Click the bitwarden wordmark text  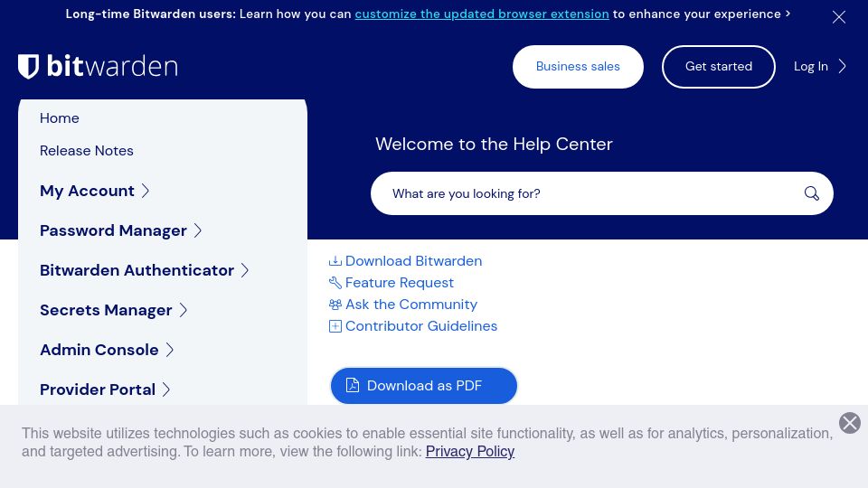112,66
